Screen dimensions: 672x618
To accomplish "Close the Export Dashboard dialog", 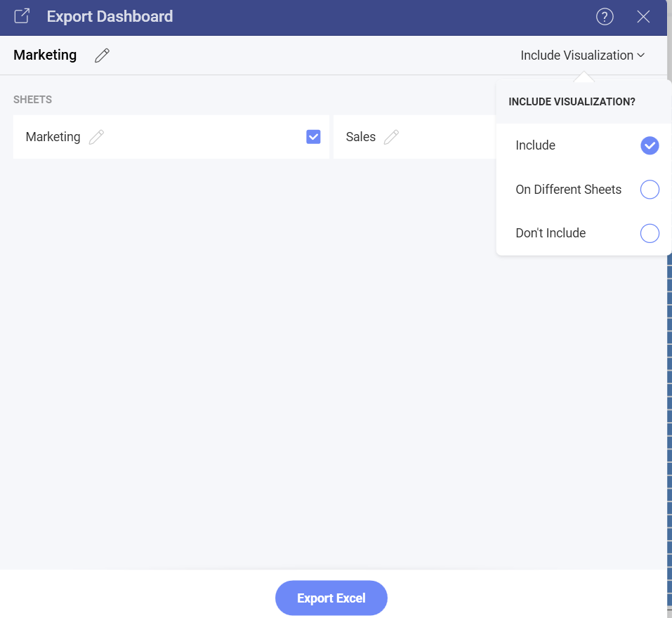I will point(643,17).
